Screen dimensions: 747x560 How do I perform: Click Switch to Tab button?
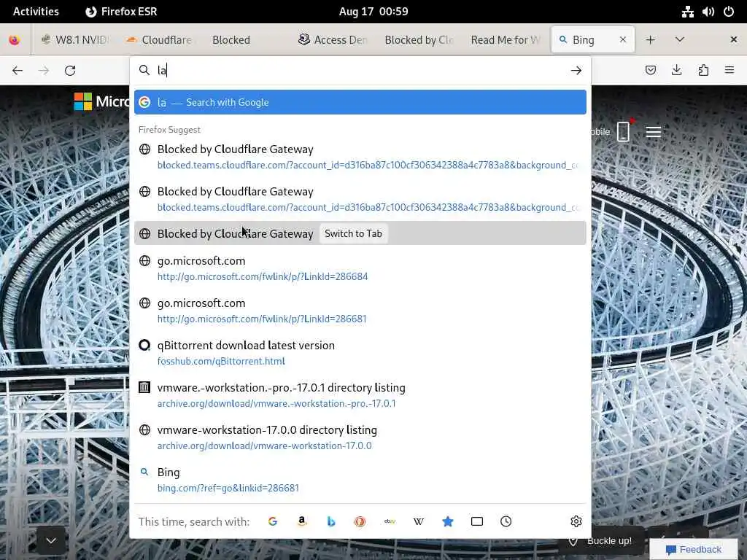[x=353, y=233]
